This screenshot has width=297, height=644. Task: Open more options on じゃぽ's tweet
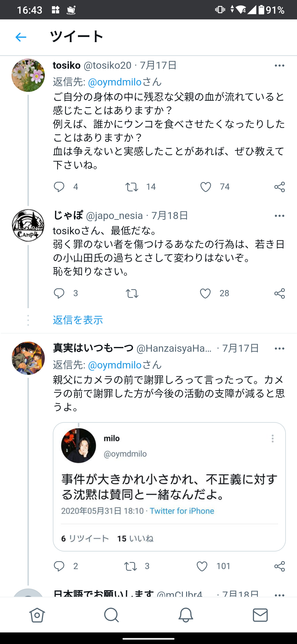[279, 216]
